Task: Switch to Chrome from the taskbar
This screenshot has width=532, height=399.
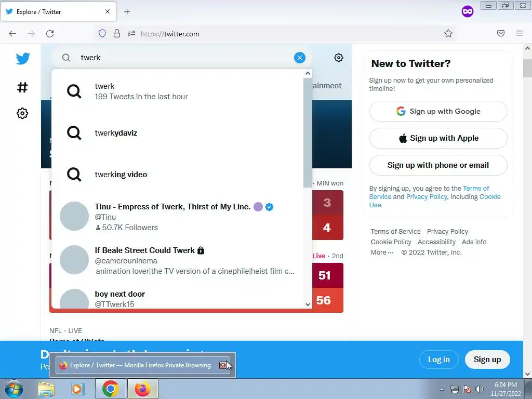Action: point(110,389)
